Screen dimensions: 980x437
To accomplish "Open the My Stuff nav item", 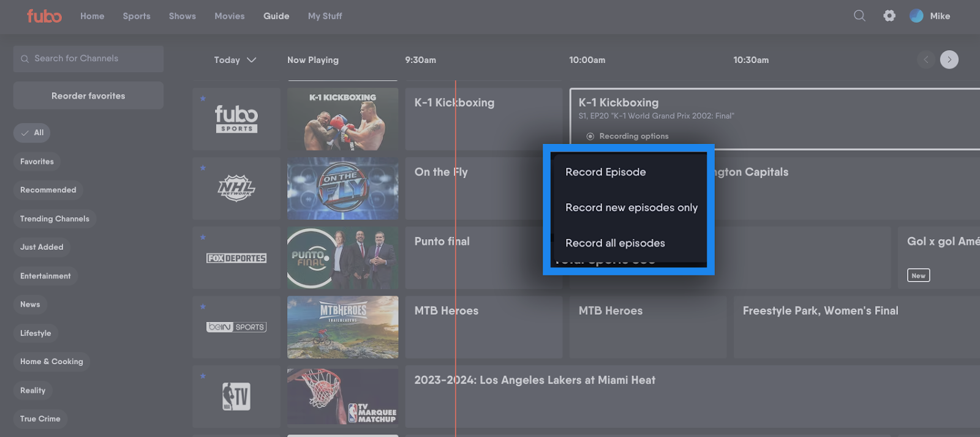I will 325,16.
